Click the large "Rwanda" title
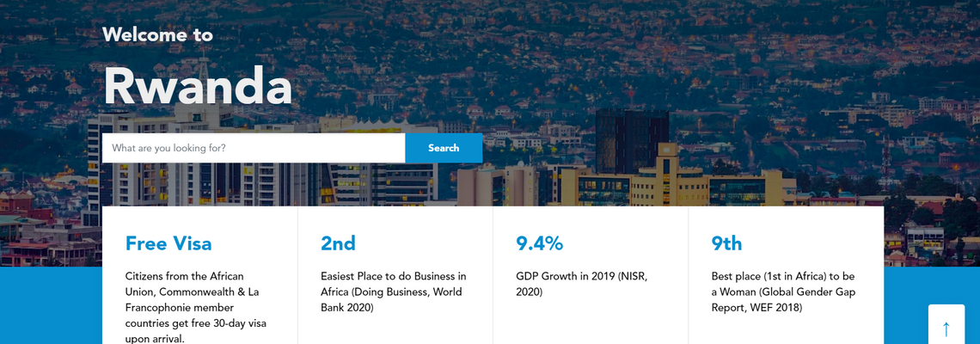This screenshot has width=980, height=344. click(x=198, y=86)
